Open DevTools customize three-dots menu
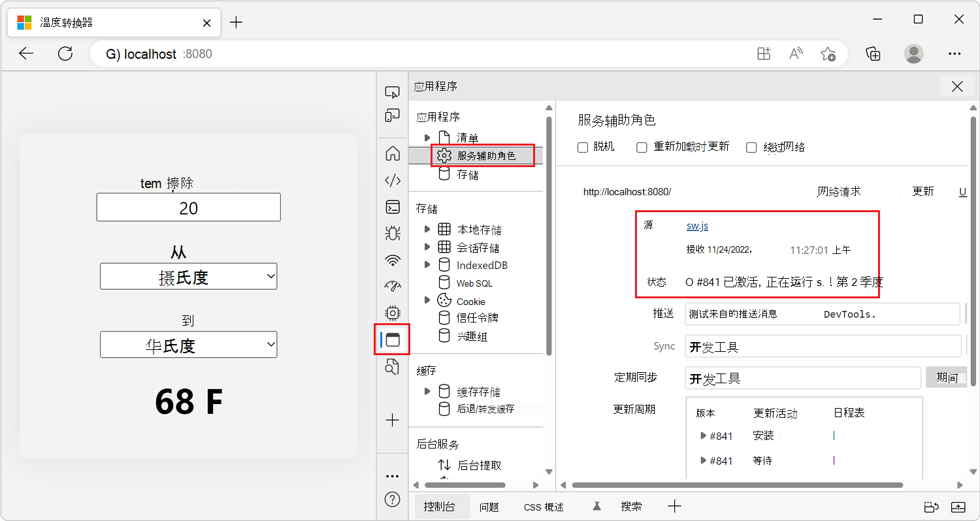The width and height of the screenshot is (980, 521). click(x=392, y=476)
